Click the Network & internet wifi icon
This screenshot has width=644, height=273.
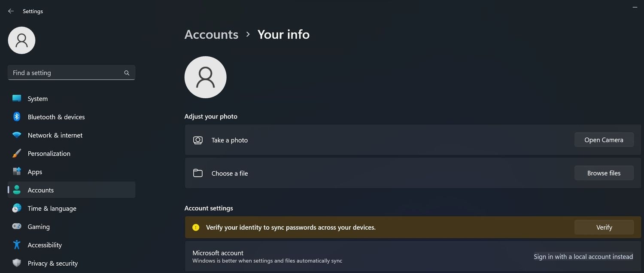17,135
